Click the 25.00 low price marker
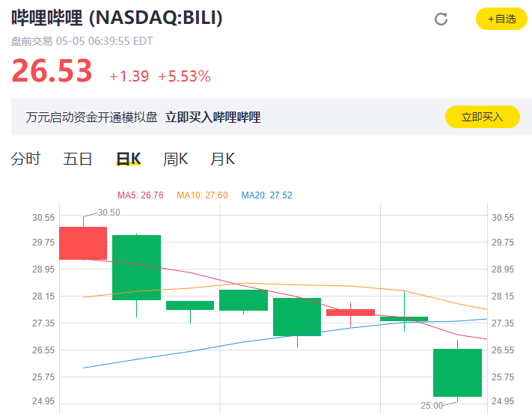The width and height of the screenshot is (532, 414). 432,406
